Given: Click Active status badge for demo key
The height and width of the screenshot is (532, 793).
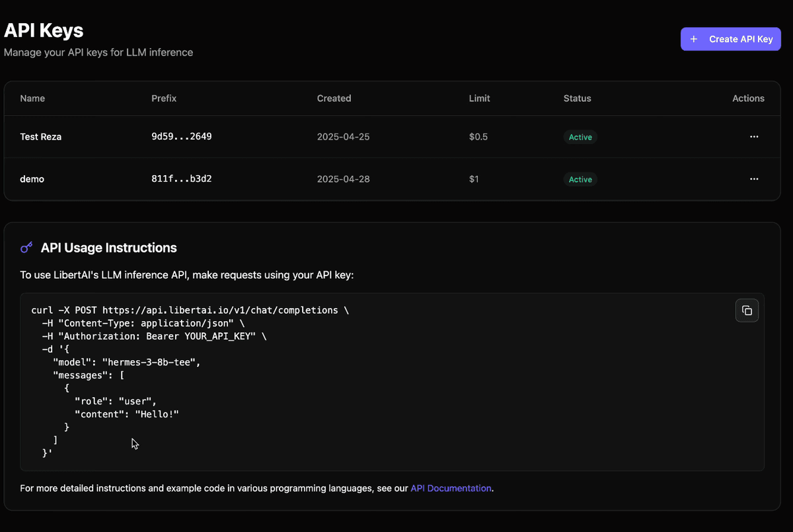Looking at the screenshot, I should coord(580,180).
